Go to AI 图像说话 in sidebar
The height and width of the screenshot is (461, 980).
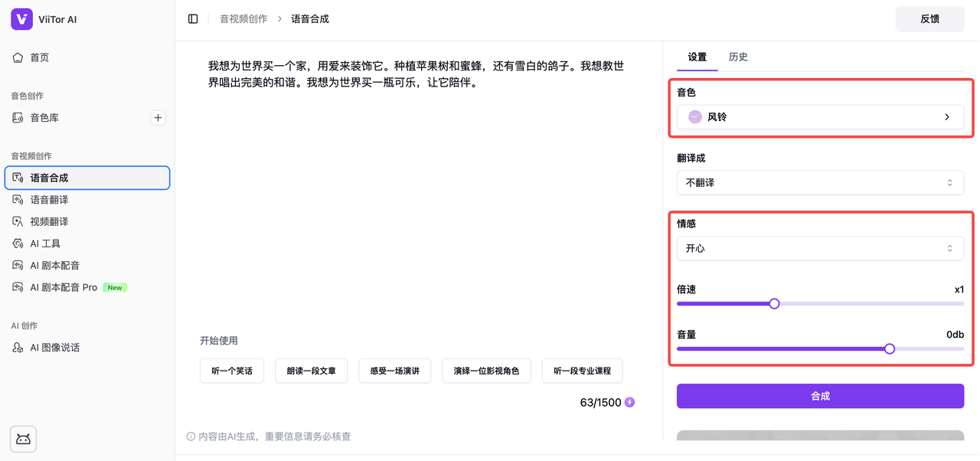click(54, 348)
